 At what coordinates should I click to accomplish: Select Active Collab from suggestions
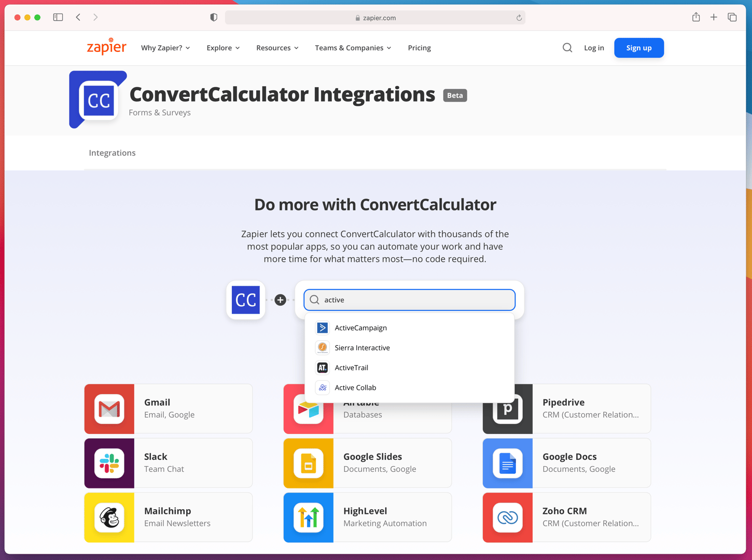click(x=410, y=387)
